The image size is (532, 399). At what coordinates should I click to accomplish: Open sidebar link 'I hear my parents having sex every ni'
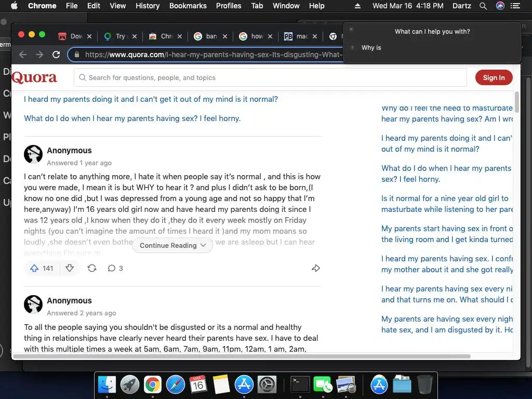pos(447,294)
